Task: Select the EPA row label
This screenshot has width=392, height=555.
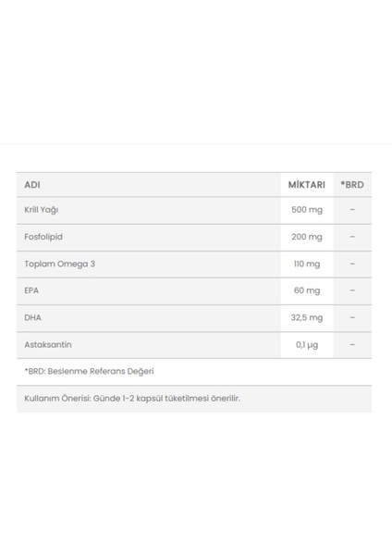Action: tap(31, 290)
